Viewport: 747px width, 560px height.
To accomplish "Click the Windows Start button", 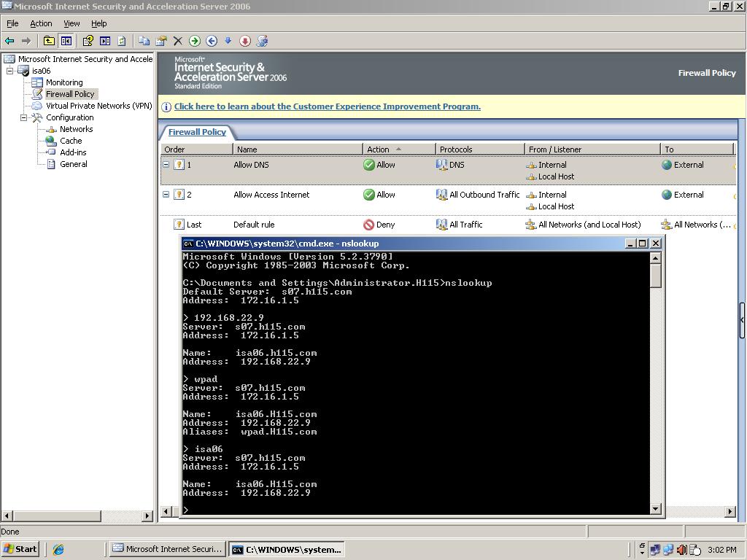I will tap(20, 549).
